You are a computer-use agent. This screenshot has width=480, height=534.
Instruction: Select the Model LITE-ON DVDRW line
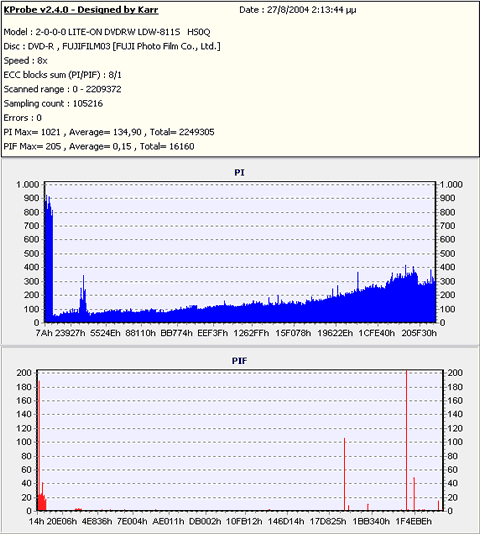coord(107,32)
